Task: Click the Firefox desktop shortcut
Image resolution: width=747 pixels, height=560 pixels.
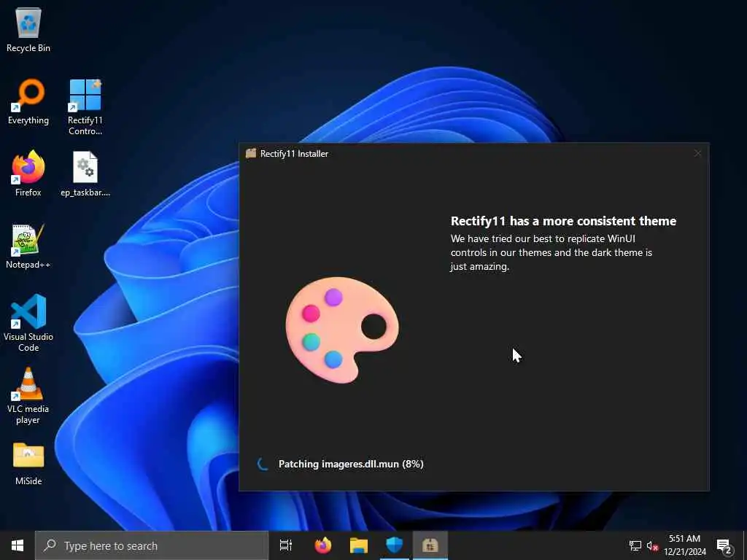Action: pyautogui.click(x=28, y=174)
